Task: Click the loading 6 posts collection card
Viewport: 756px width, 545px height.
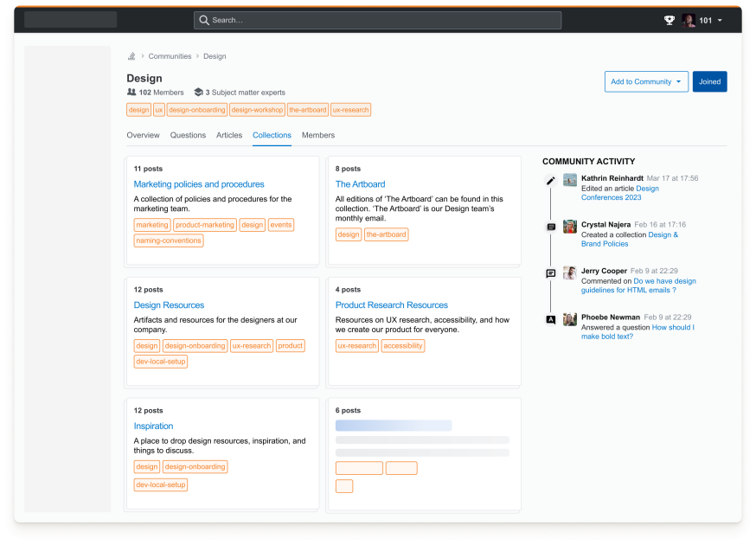Action: click(423, 454)
